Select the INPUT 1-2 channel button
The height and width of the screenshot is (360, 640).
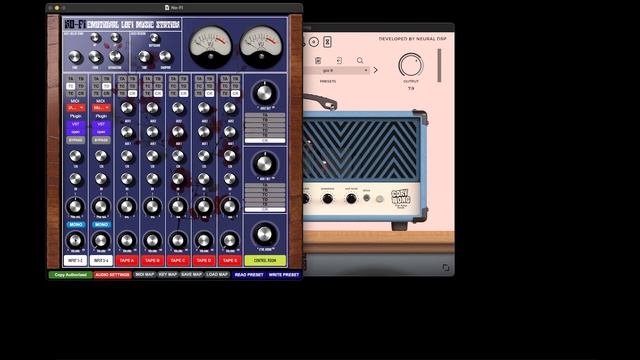click(76, 260)
